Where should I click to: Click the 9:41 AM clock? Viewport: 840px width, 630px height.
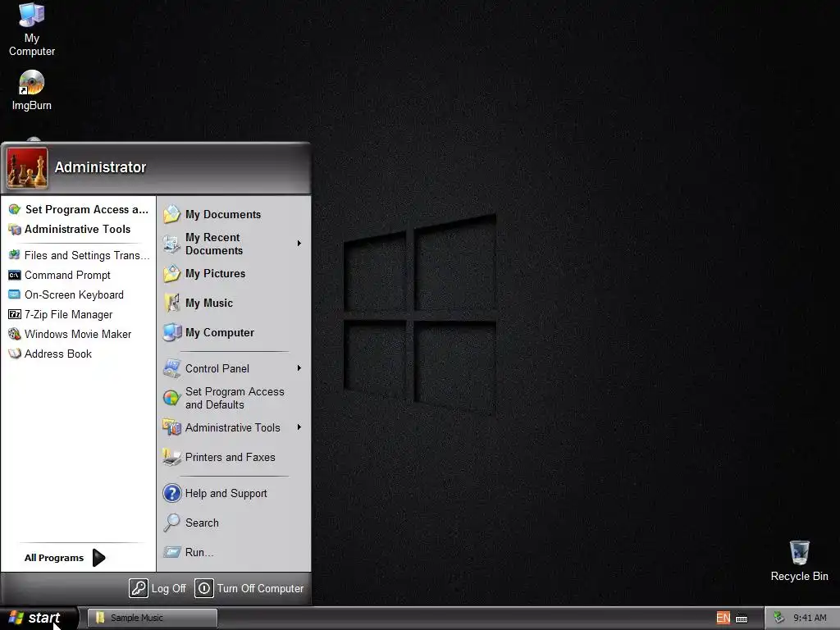(x=810, y=618)
